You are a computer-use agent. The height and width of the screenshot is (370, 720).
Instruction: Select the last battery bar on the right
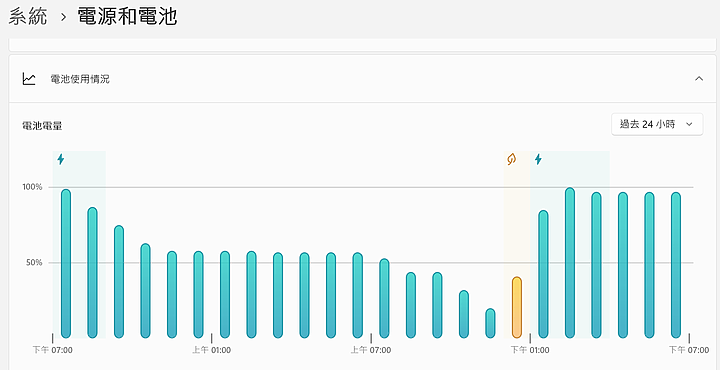tap(675, 265)
